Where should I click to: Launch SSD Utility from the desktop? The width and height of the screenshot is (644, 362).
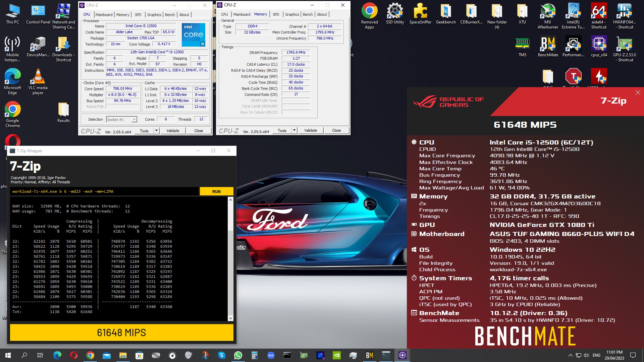pos(395,14)
